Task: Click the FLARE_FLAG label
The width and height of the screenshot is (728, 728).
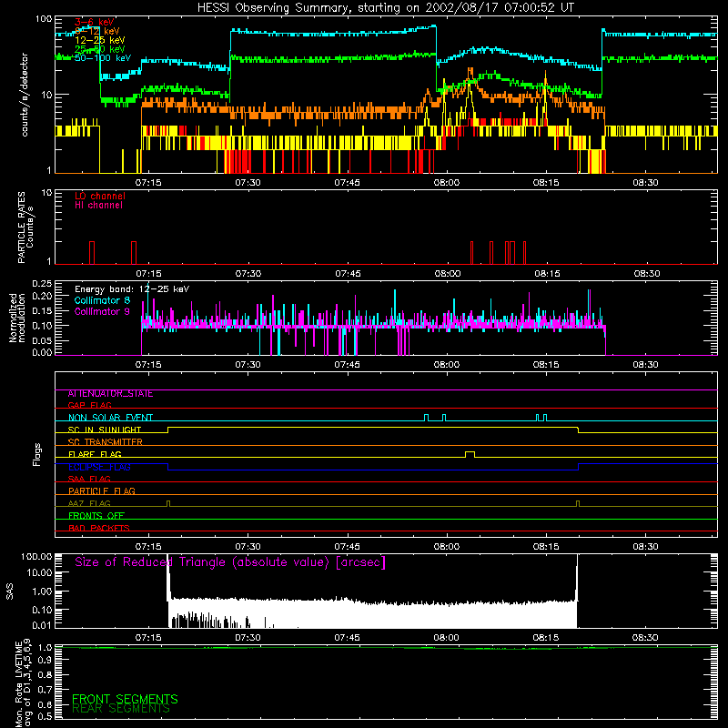Action: (x=95, y=454)
